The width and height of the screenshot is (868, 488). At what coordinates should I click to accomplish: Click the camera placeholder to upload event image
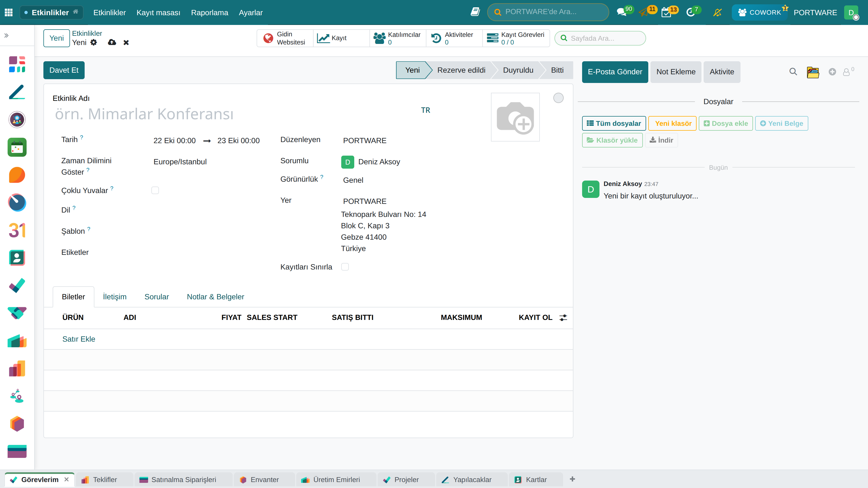pos(515,117)
